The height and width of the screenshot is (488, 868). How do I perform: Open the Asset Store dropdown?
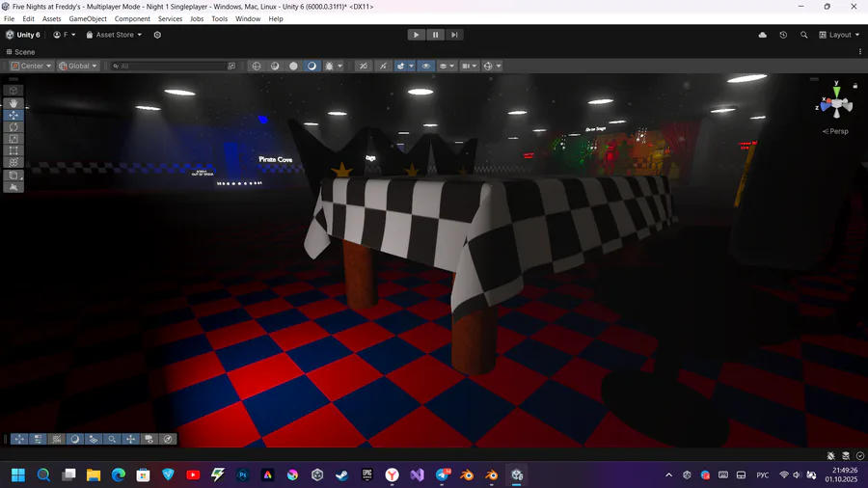tap(114, 35)
